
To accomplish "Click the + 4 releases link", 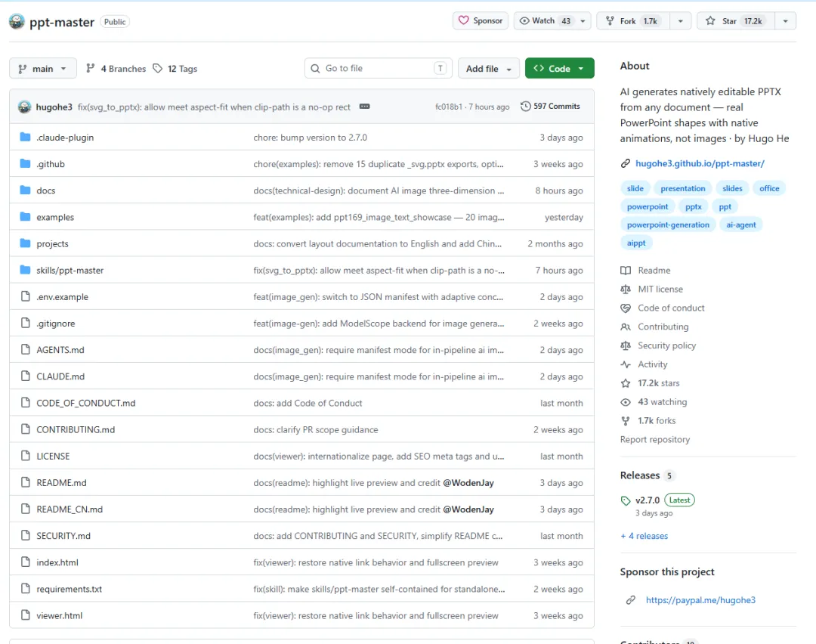I will coord(644,536).
